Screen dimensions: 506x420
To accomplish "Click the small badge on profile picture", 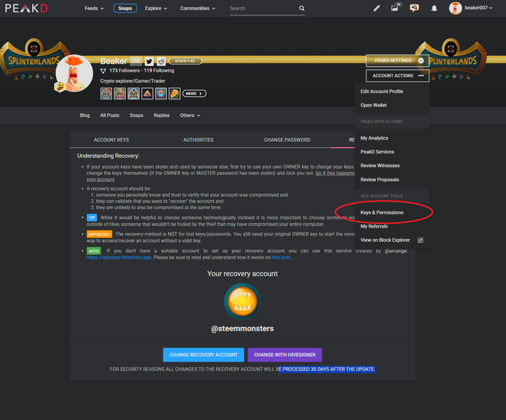I will (60, 87).
